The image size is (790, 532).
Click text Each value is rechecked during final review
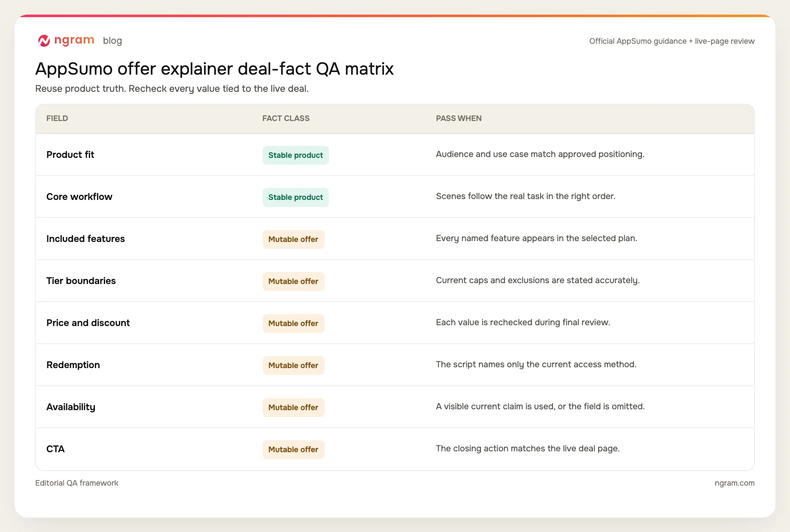click(523, 323)
